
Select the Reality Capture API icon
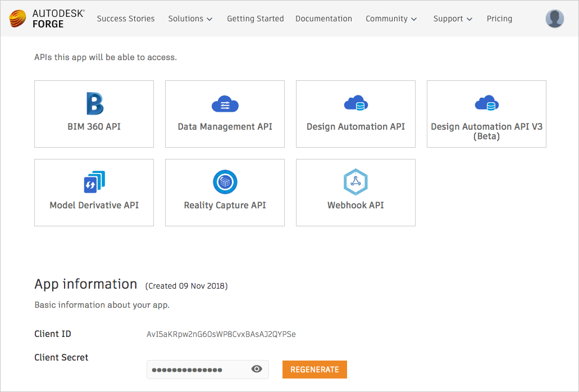(225, 183)
